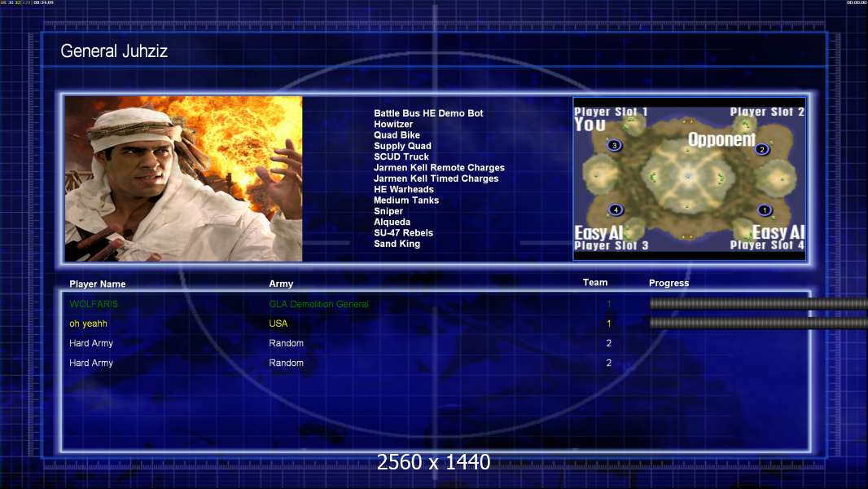This screenshot has height=489, width=868.
Task: Click the Howitzer list entry
Action: [393, 124]
